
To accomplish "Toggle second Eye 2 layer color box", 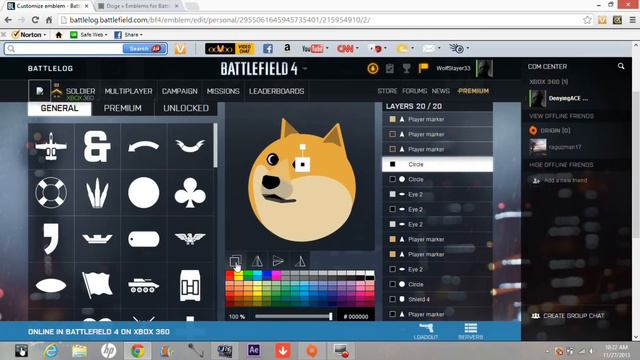I will coord(392,209).
